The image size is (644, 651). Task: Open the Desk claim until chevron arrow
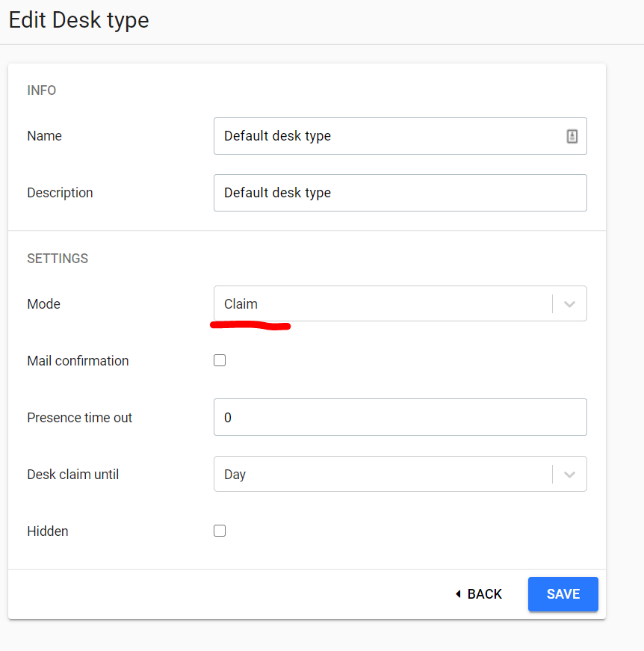click(569, 474)
